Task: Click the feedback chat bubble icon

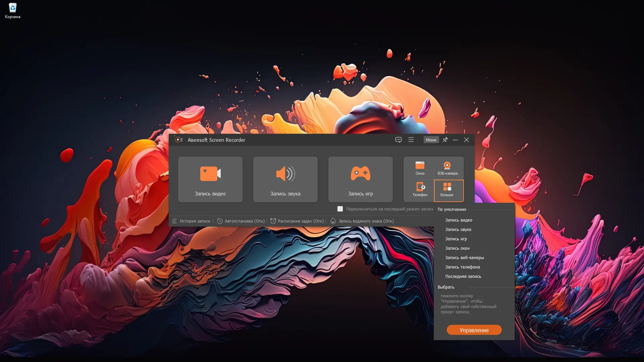Action: [x=398, y=140]
